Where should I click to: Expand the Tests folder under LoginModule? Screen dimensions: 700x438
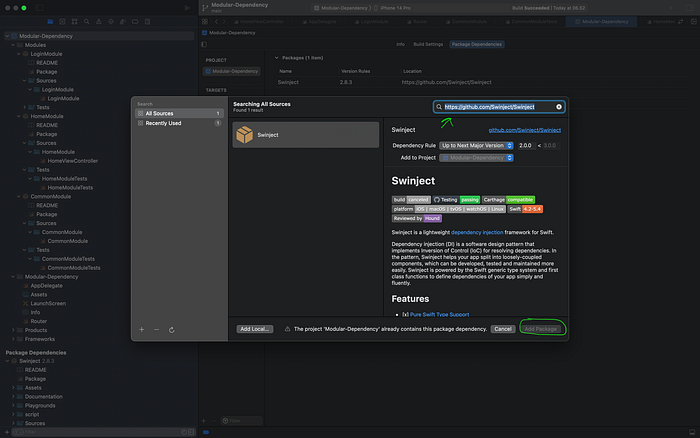(25, 107)
